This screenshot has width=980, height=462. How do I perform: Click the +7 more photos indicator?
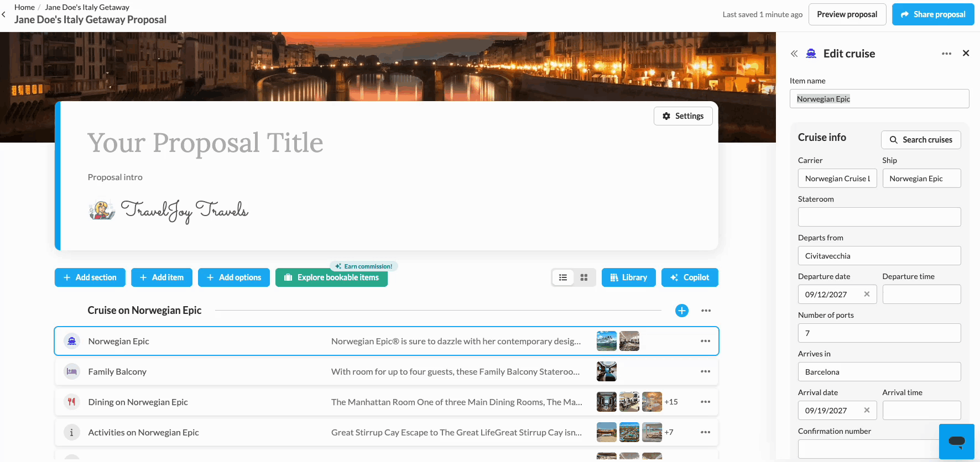click(669, 432)
